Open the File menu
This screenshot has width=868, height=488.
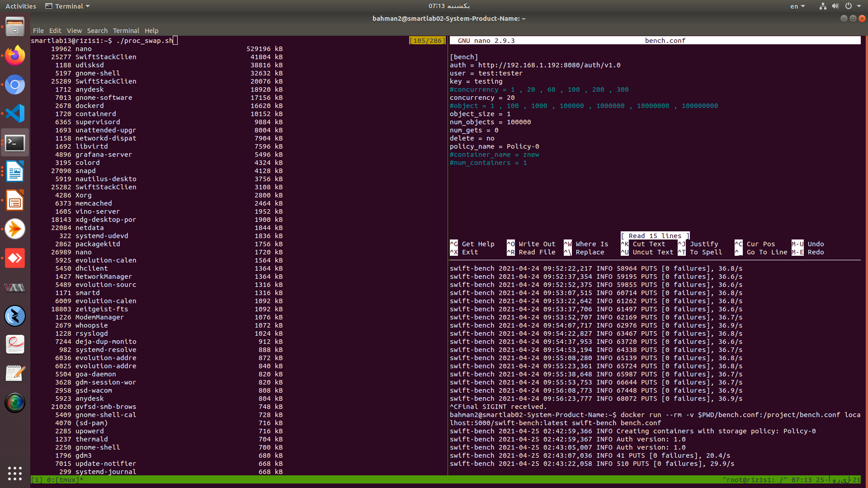tap(38, 31)
